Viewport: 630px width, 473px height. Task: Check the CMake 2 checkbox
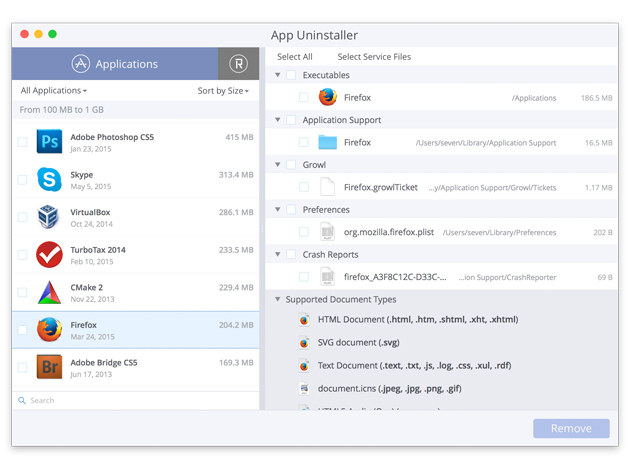22,292
